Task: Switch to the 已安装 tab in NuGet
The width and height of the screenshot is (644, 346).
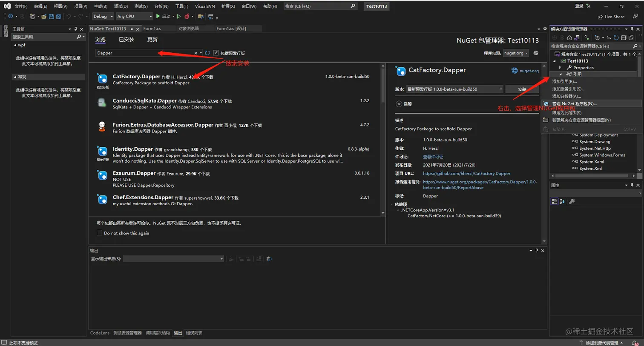Action: 126,40
